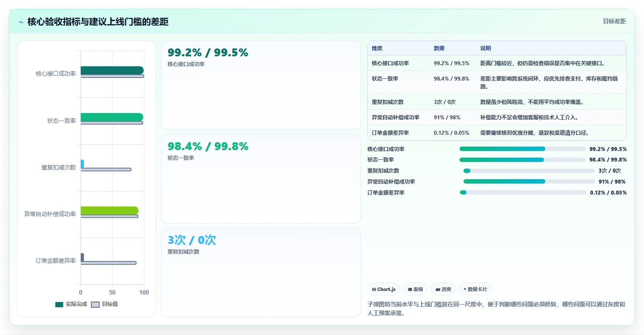Click the 目标差距 label in header
Screen dimensions: 644x335
pyautogui.click(x=614, y=21)
